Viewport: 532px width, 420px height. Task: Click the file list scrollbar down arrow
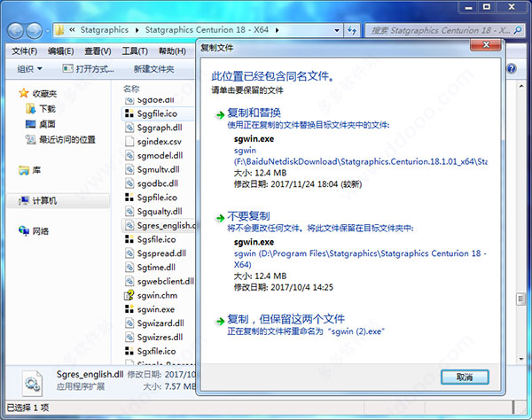tap(521, 359)
